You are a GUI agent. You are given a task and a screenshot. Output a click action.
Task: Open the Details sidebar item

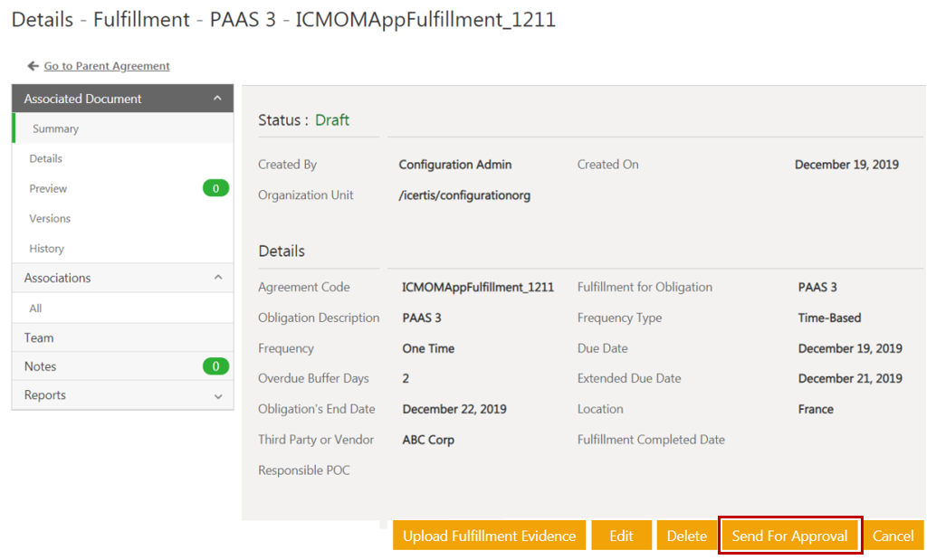[45, 158]
